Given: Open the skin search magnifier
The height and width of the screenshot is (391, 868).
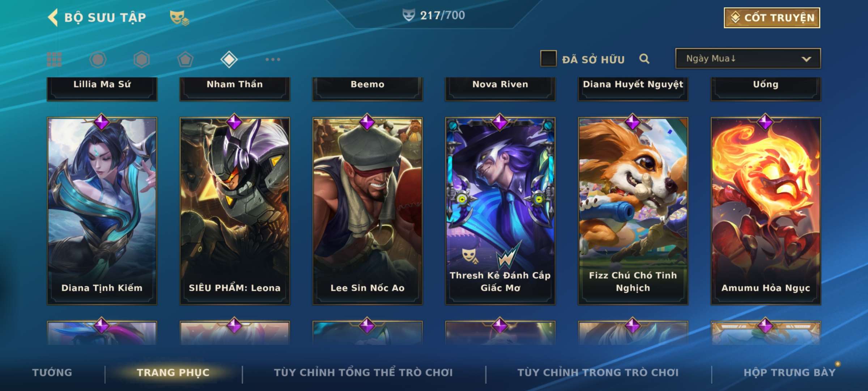Looking at the screenshot, I should [644, 59].
